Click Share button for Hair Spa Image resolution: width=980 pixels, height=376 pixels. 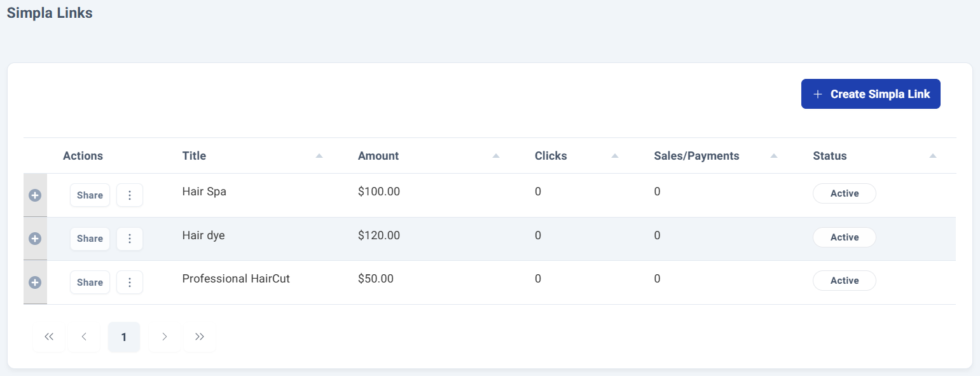(90, 195)
